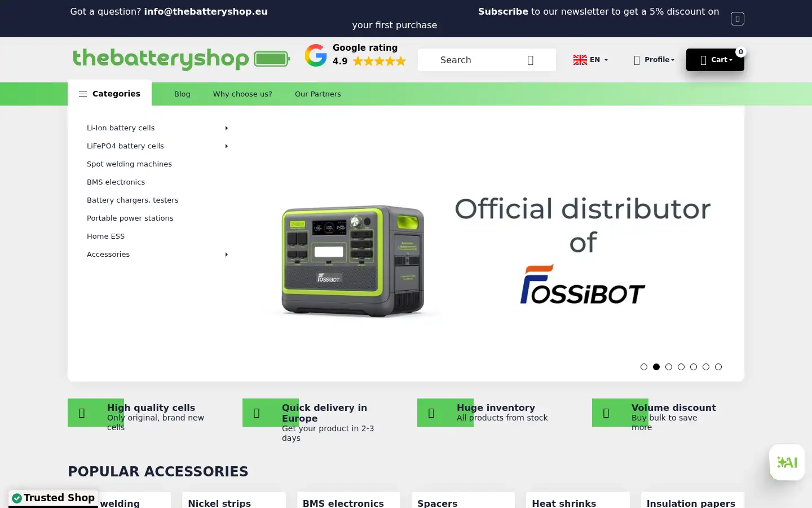Screen dimensions: 812x508
Task: Go to sixth carousel slide dot
Action: pos(706,367)
